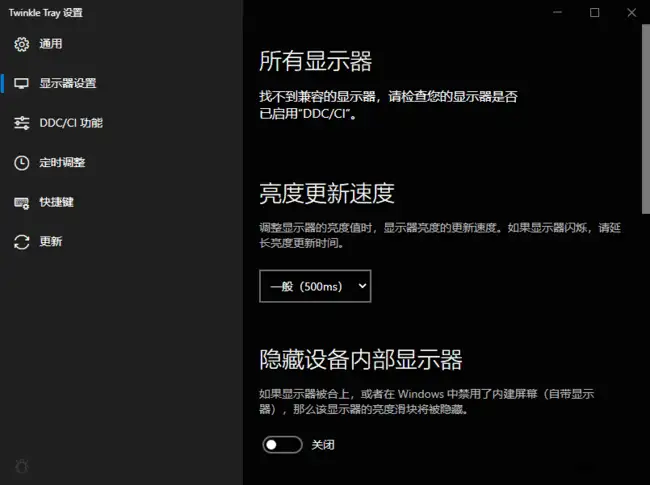Screen dimensions: 650x485
Task: Open the 更新 page label
Action: pyautogui.click(x=51, y=242)
